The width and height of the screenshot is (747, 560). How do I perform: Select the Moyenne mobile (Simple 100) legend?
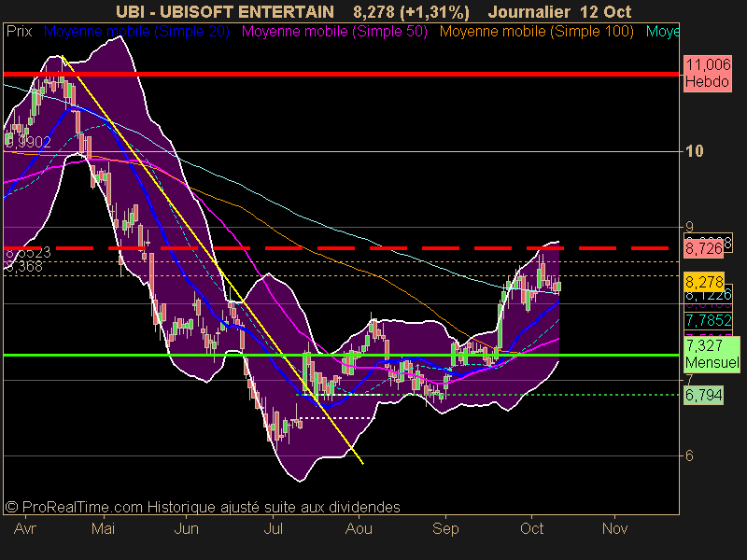pos(536,32)
